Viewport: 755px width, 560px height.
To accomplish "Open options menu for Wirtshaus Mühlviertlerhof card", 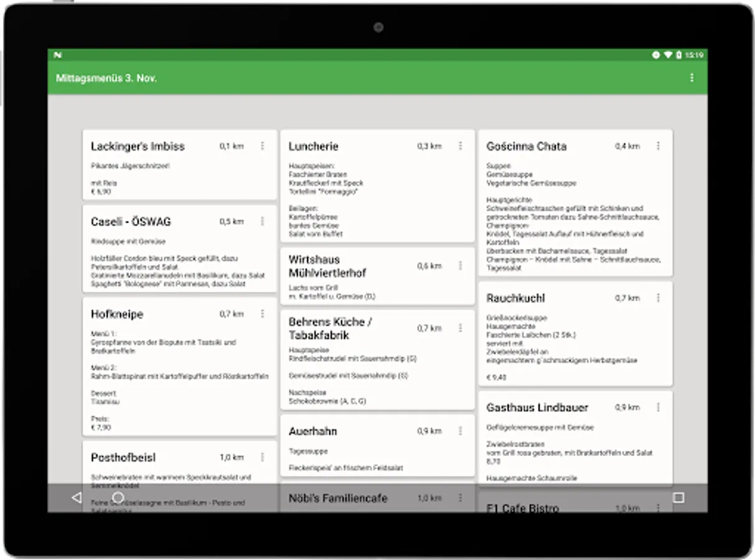I will [460, 266].
